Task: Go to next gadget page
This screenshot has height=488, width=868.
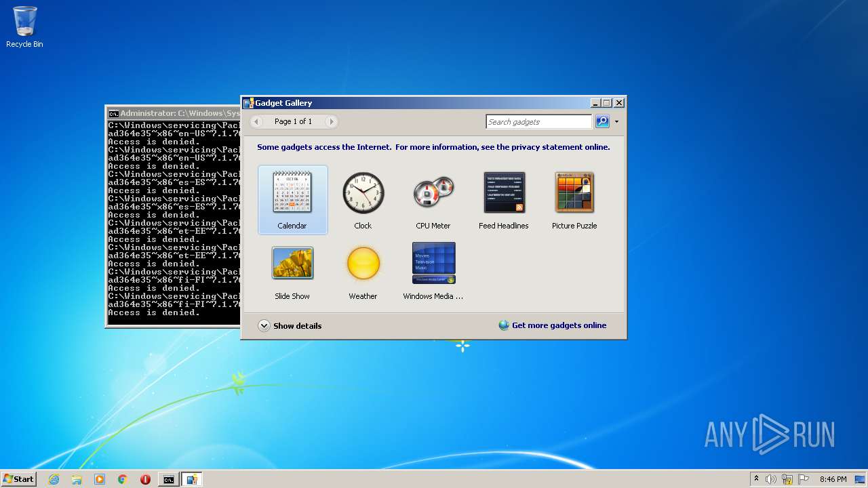Action: pyautogui.click(x=331, y=121)
